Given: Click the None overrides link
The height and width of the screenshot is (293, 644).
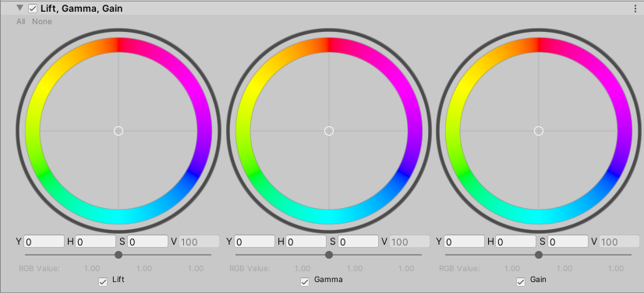Looking at the screenshot, I should click(42, 21).
